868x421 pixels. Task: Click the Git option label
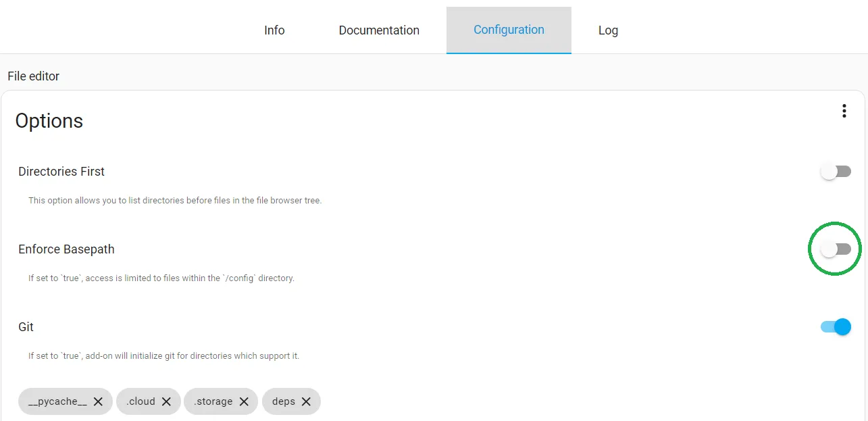pyautogui.click(x=26, y=327)
